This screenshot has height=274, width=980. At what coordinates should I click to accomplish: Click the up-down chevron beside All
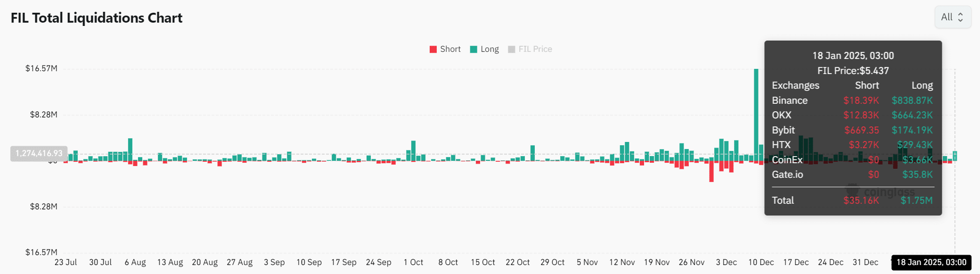(x=960, y=17)
